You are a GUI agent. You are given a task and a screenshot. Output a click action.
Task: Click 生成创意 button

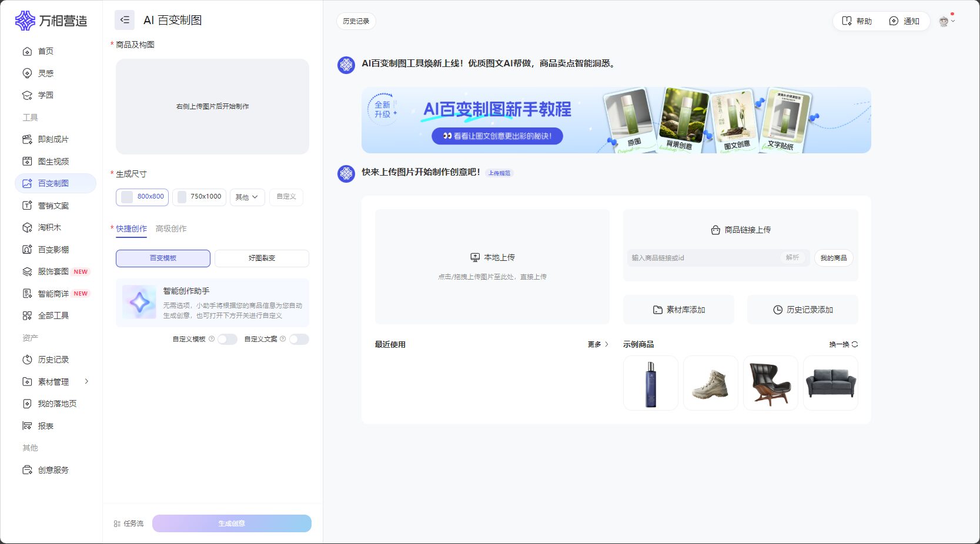click(232, 524)
